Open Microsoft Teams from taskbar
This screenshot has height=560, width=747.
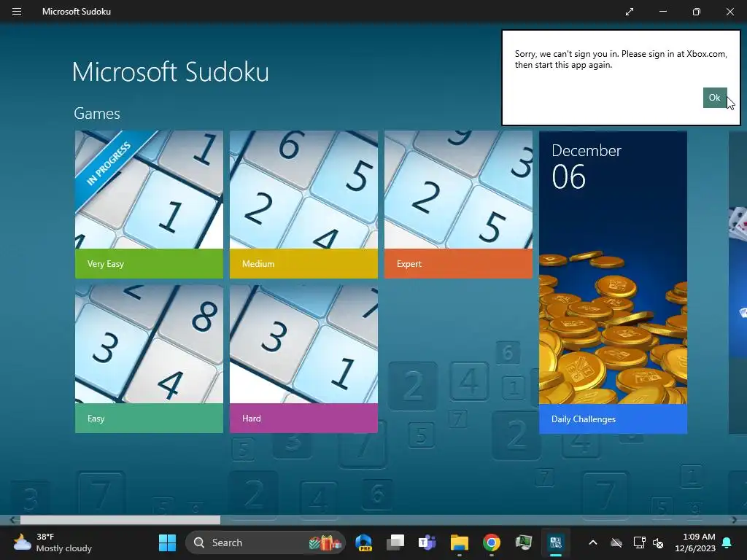pyautogui.click(x=427, y=542)
